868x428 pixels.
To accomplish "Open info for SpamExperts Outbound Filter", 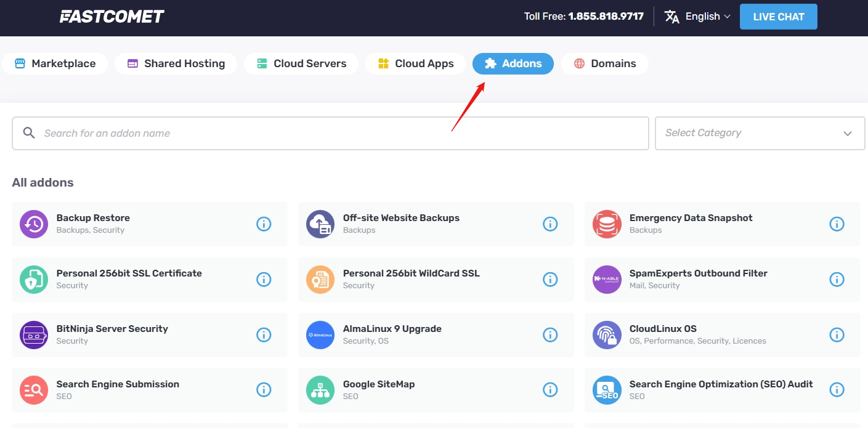I will coord(837,280).
